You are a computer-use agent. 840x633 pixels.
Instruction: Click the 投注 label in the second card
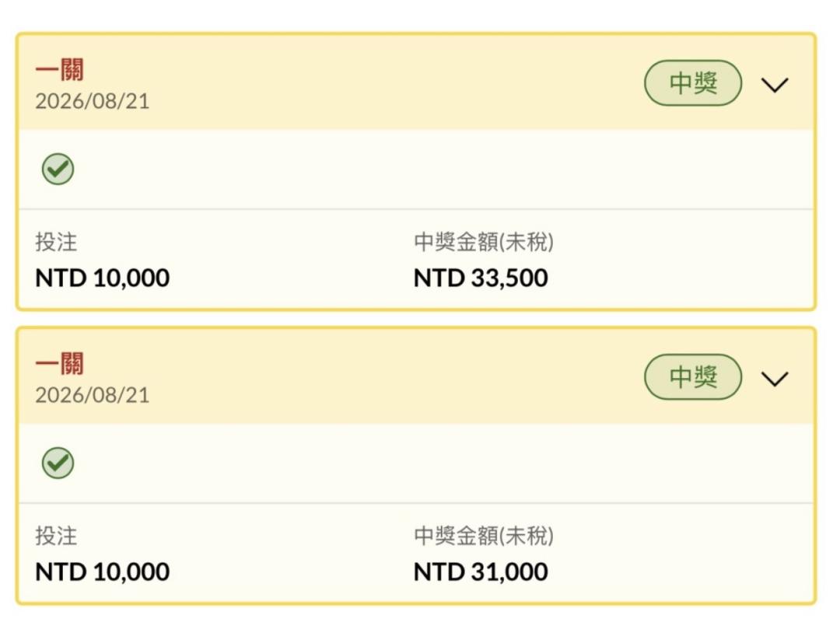click(56, 536)
